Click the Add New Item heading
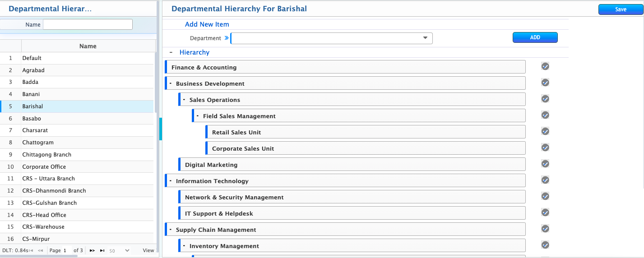The height and width of the screenshot is (258, 644). (x=207, y=24)
